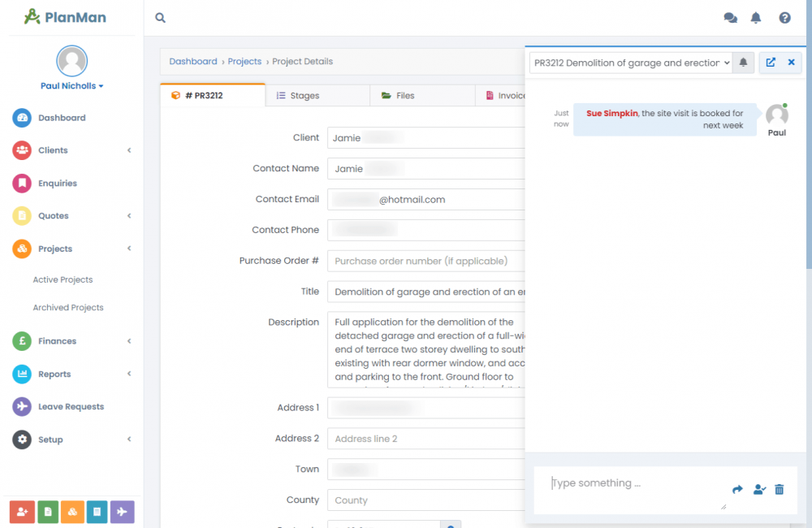Pop out the chat panel in new window

point(771,63)
